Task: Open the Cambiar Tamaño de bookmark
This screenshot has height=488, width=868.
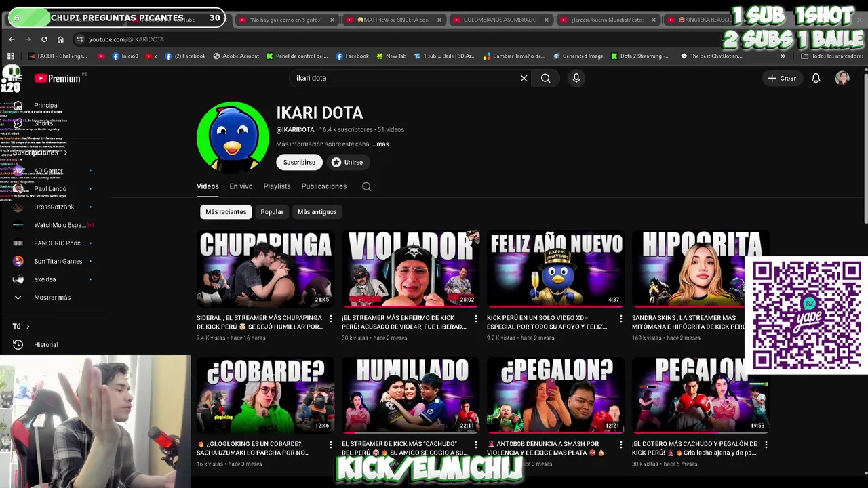Action: click(513, 56)
